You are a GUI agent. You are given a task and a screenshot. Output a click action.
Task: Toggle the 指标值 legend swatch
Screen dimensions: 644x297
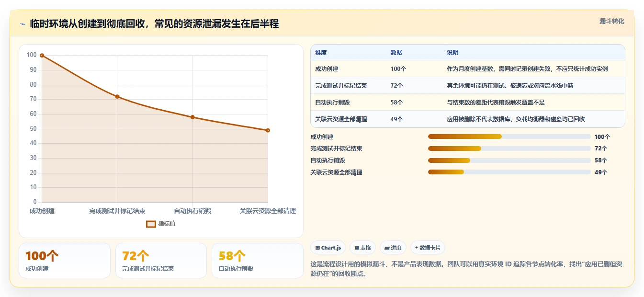click(x=151, y=224)
